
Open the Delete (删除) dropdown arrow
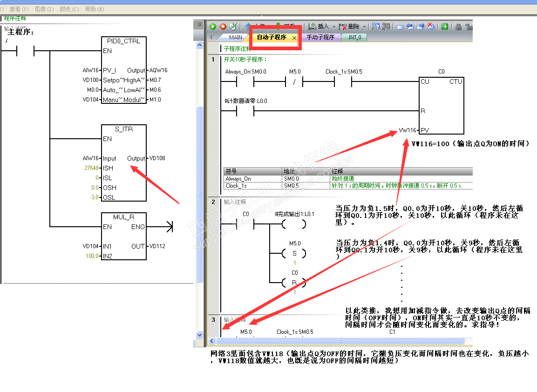click(364, 27)
